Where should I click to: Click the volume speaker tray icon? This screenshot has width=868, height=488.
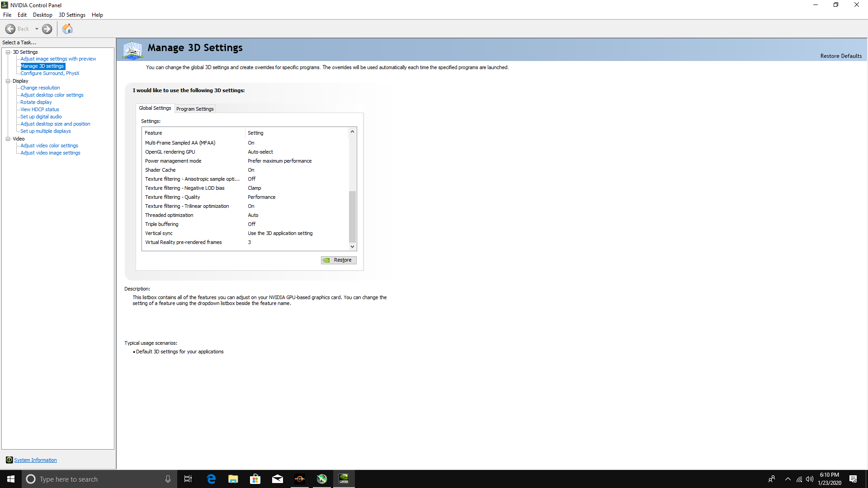pyautogui.click(x=810, y=479)
